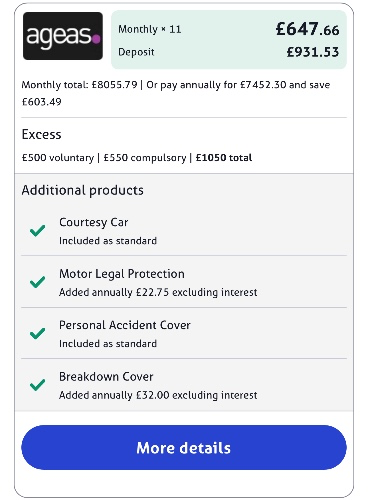Click the Motor Legal Protection checkmark icon

(37, 282)
